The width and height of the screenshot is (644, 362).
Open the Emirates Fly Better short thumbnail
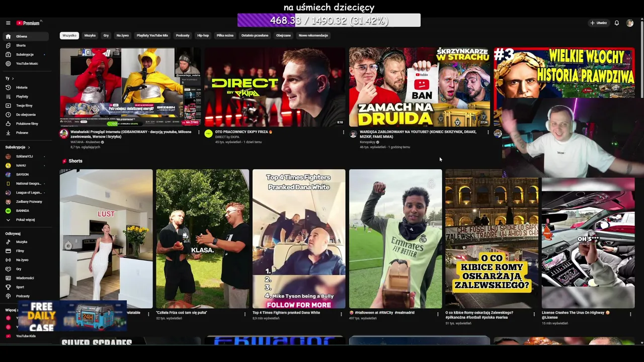[395, 238]
